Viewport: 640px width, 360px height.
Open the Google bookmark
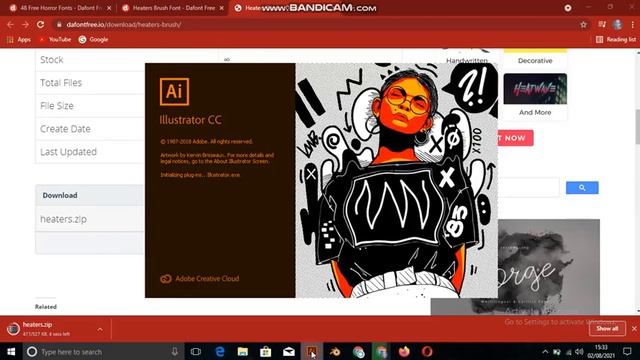tap(93, 40)
